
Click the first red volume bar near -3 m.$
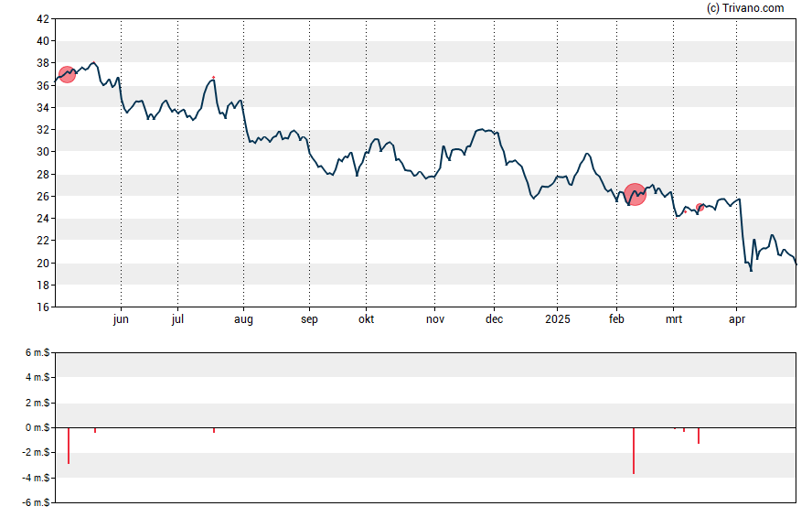69,446
